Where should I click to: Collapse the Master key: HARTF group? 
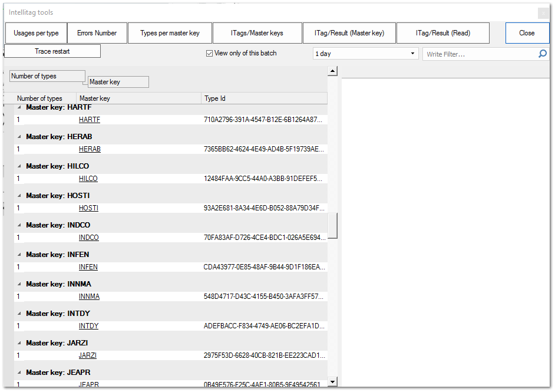[19, 107]
